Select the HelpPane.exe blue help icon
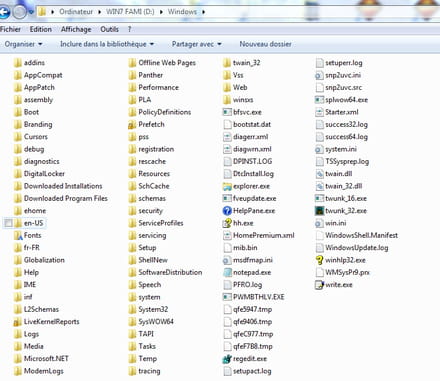This screenshot has height=381, width=440. pos(227,211)
